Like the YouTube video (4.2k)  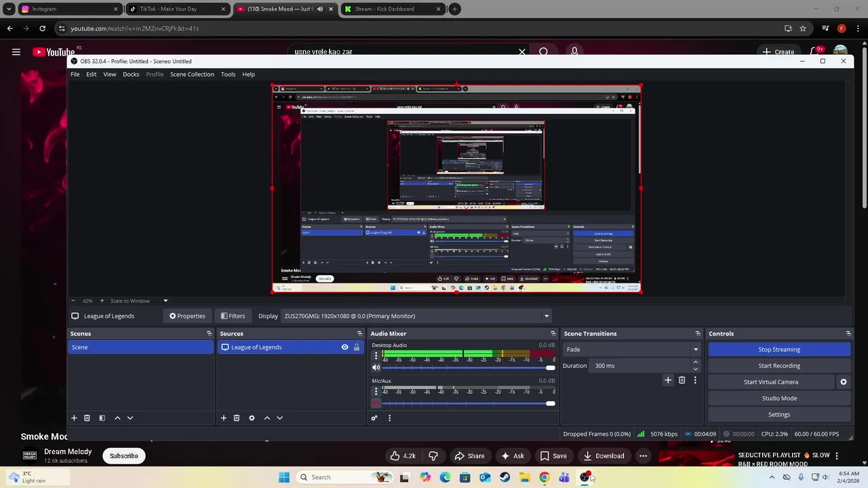pyautogui.click(x=403, y=456)
